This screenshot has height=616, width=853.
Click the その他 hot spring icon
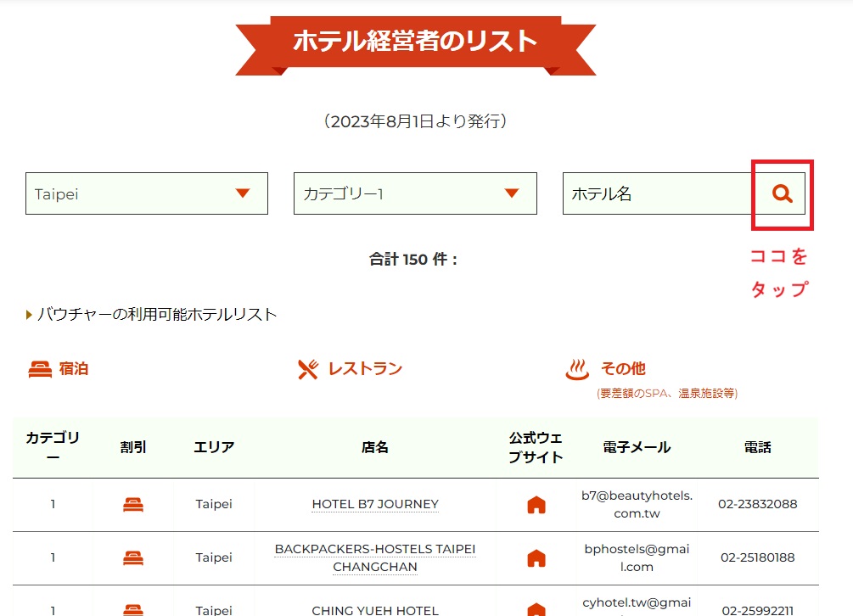click(x=577, y=369)
